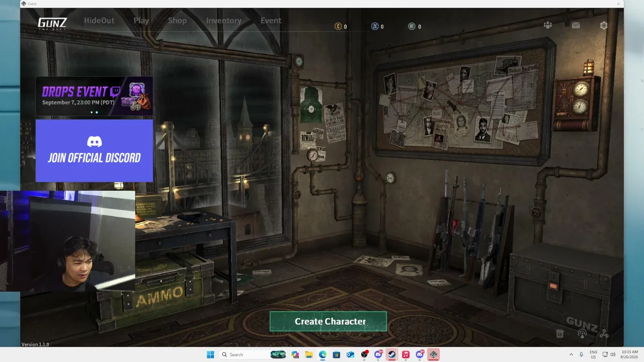Image resolution: width=644 pixels, height=362 pixels.
Task: Select the first banner carousel dot
Action: (92, 112)
